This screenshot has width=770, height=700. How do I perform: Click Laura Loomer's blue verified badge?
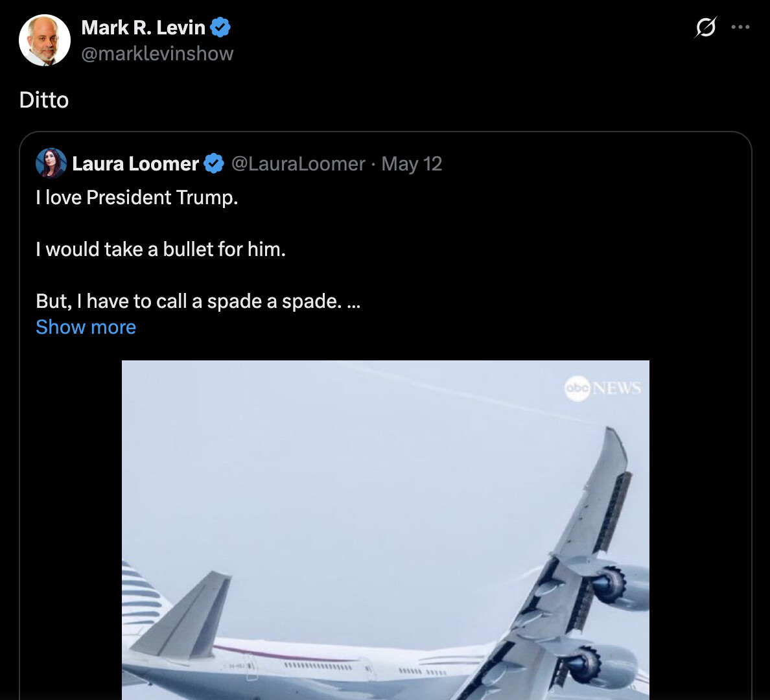[214, 164]
